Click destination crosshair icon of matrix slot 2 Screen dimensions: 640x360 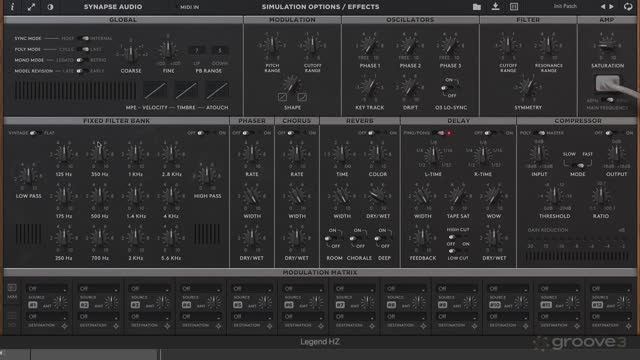pos(116,326)
